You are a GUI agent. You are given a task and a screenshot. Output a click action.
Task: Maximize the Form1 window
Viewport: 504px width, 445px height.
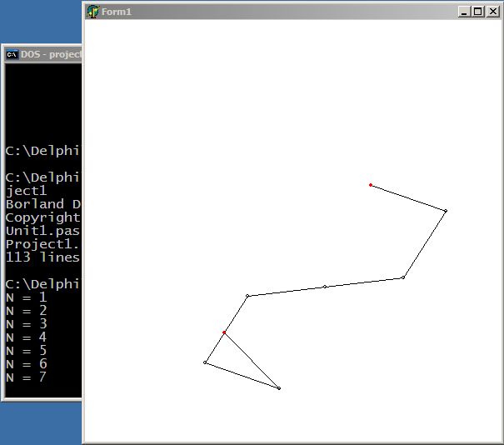tap(477, 12)
